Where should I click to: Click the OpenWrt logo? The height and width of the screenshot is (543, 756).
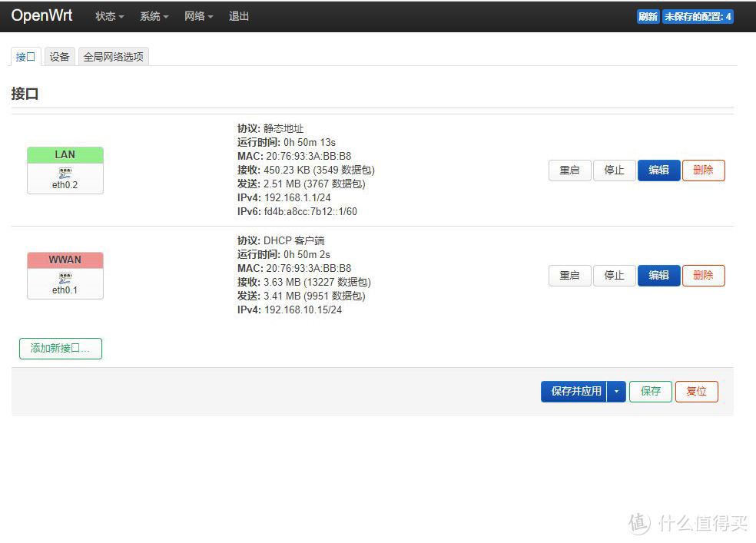pyautogui.click(x=41, y=15)
